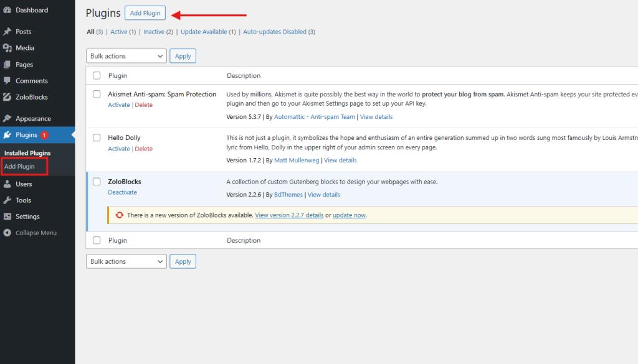638x364 pixels.
Task: Select the Hello Dolly plugin checkbox
Action: pos(97,138)
